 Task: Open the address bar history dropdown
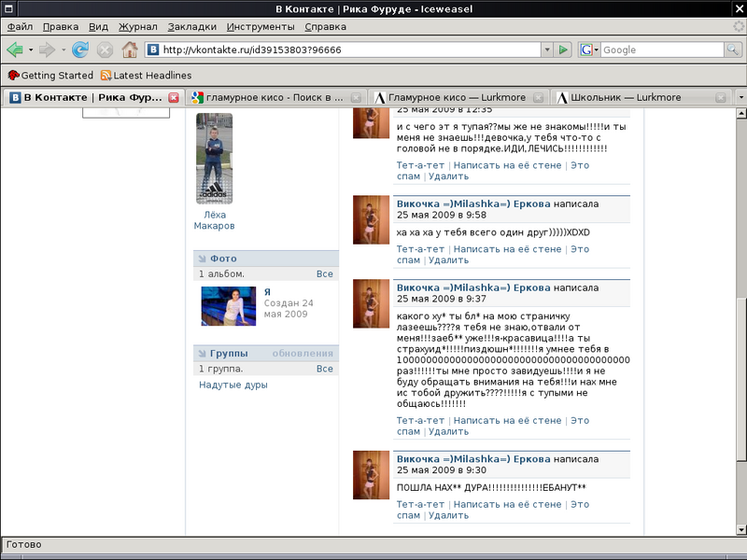click(547, 49)
